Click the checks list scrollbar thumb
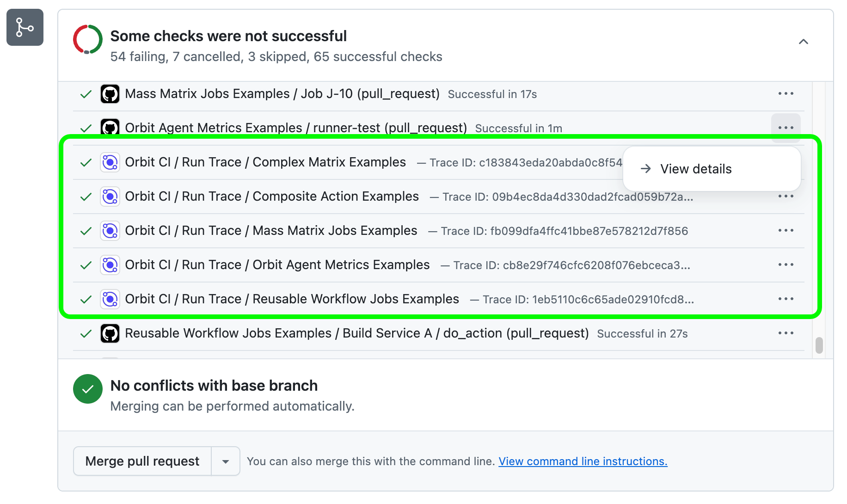Screen dimensions: 847x504 coord(819,345)
